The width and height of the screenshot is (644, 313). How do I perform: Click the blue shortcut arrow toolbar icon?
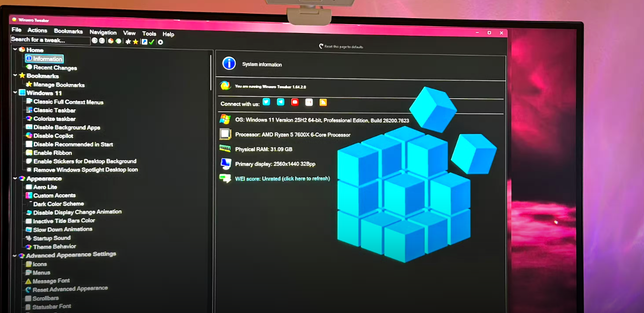145,41
